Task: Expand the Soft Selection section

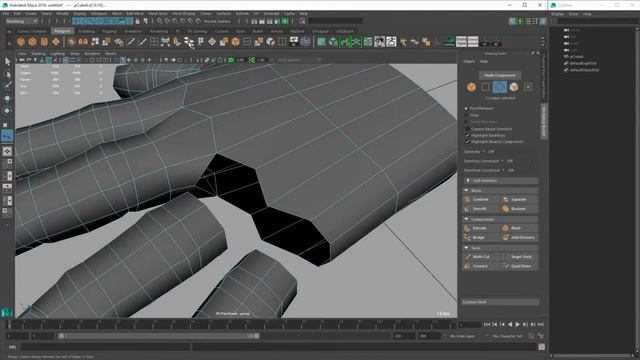Action: 500,180
